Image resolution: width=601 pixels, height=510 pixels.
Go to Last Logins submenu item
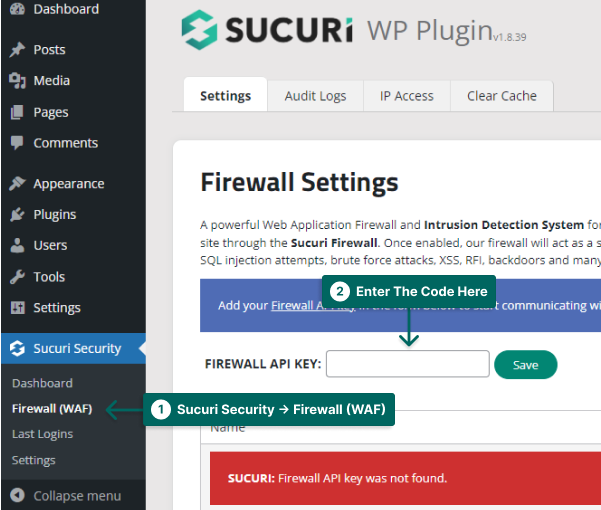[x=42, y=434]
